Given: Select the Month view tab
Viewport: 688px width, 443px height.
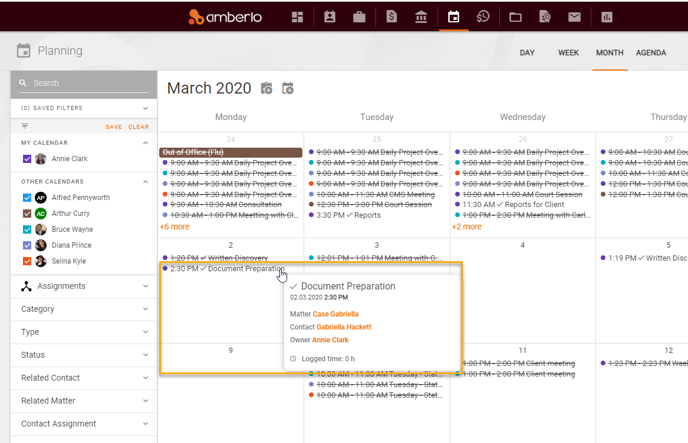Looking at the screenshot, I should click(x=609, y=53).
